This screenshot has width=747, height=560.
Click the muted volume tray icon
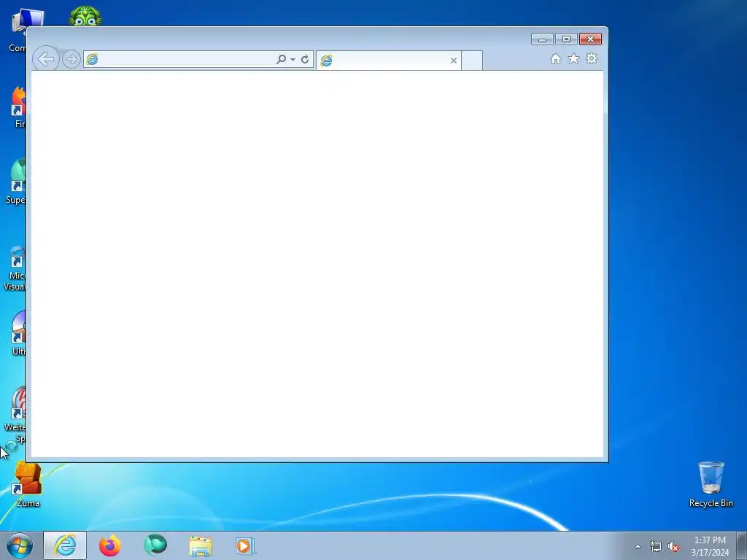(x=673, y=547)
